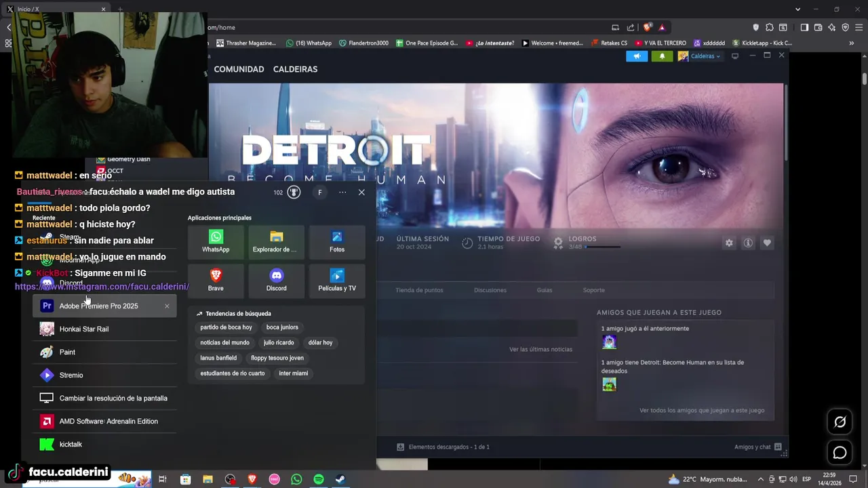The width and height of the screenshot is (868, 488).
Task: Search trending 'julio ricardo'
Action: [279, 343]
